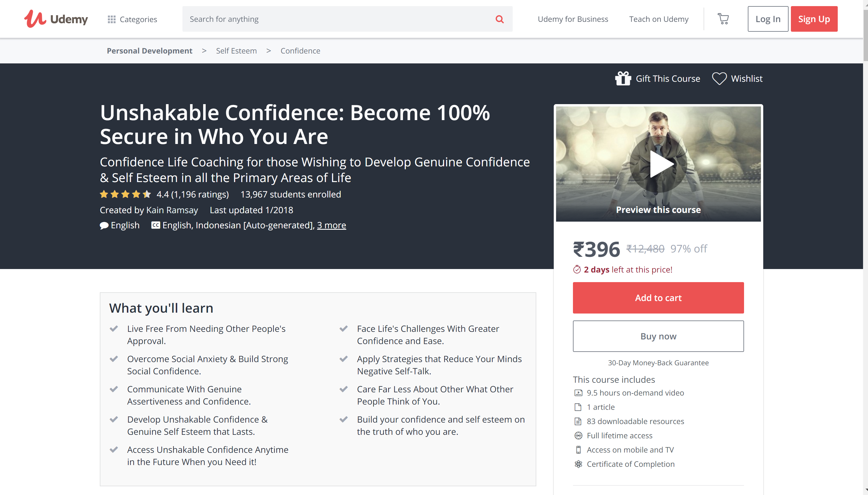Click the timer clock icon
Viewport: 868px width, 495px height.
pyautogui.click(x=577, y=270)
